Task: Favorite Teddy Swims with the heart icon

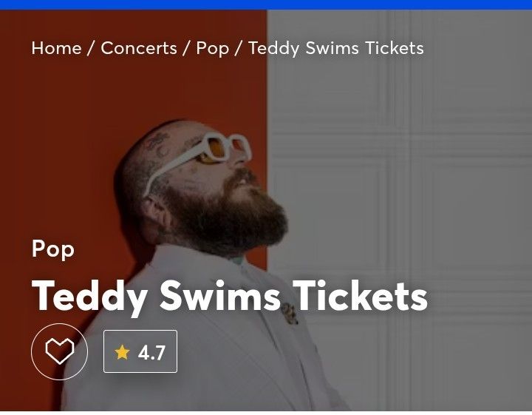Action: pos(59,351)
